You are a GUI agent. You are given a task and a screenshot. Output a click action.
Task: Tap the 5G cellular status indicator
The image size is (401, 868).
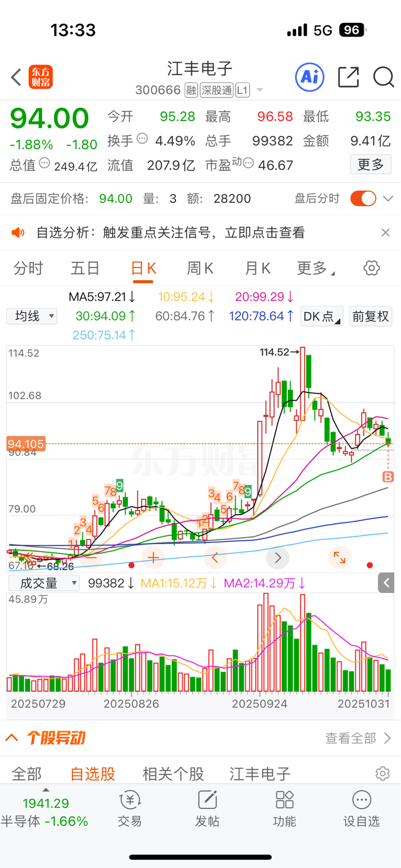click(323, 30)
